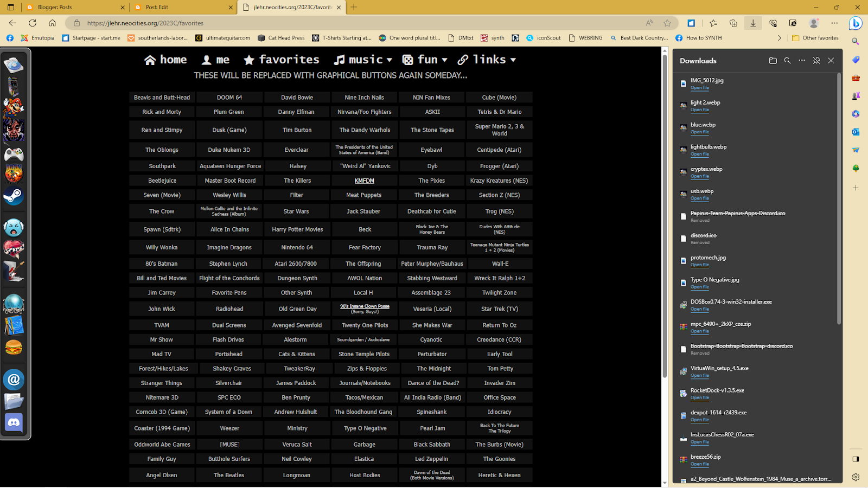Launch DOOM from the dock

pyautogui.click(x=14, y=174)
